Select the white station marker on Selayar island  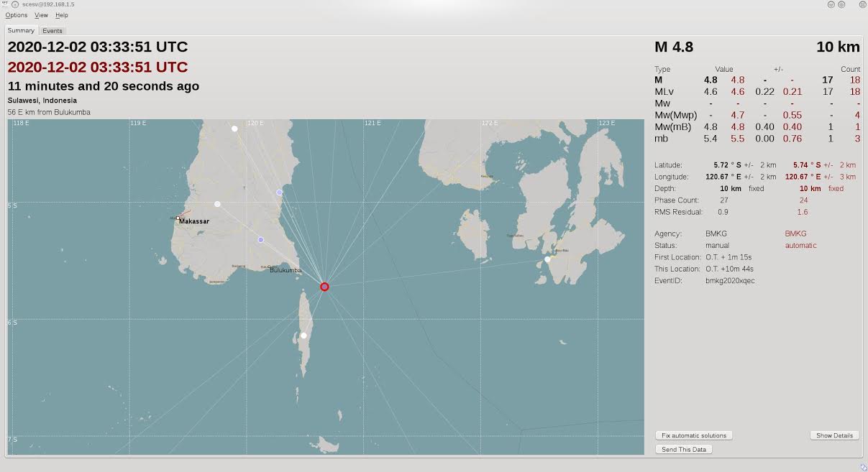[303, 336]
